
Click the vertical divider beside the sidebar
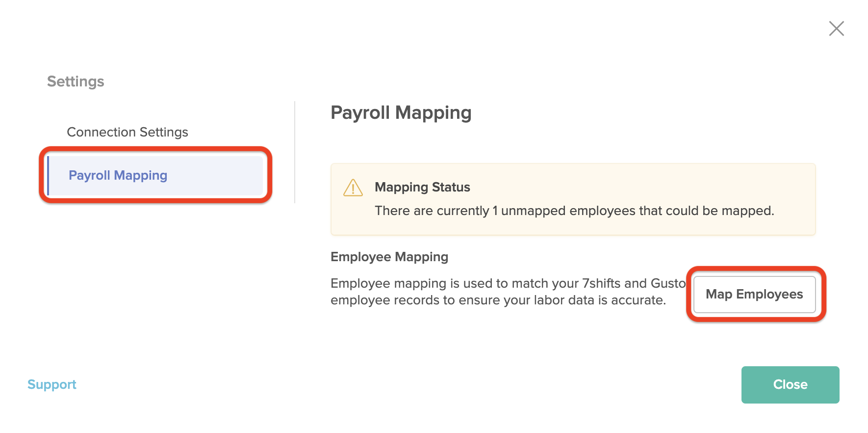point(295,152)
